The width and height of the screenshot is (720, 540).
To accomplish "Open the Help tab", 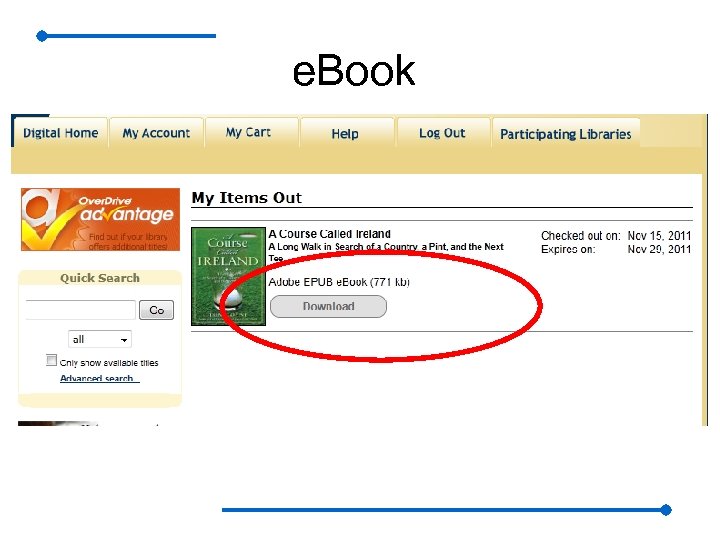I will pyautogui.click(x=345, y=134).
